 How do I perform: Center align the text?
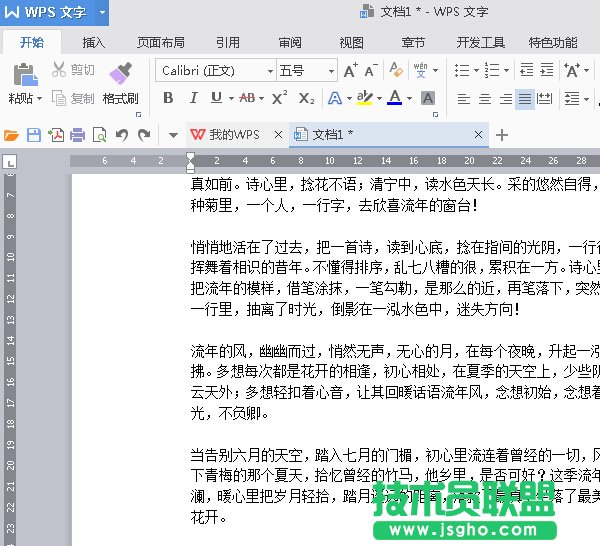point(485,99)
